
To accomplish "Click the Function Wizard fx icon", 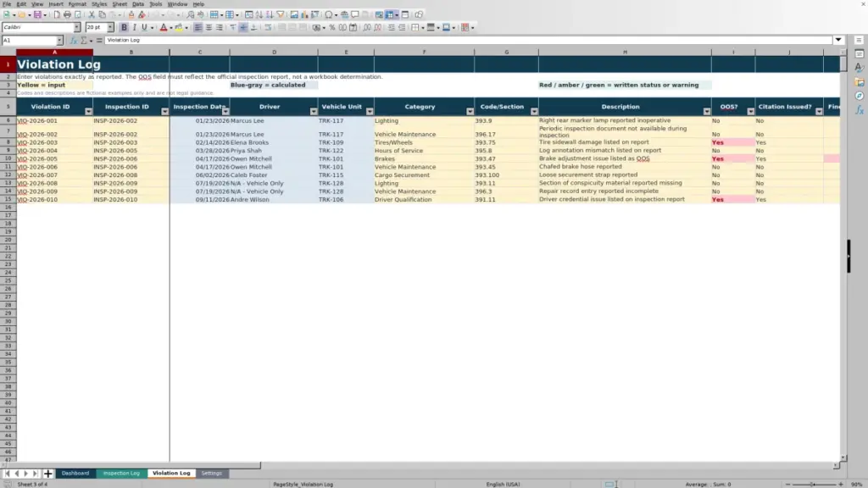I will pyautogui.click(x=74, y=41).
